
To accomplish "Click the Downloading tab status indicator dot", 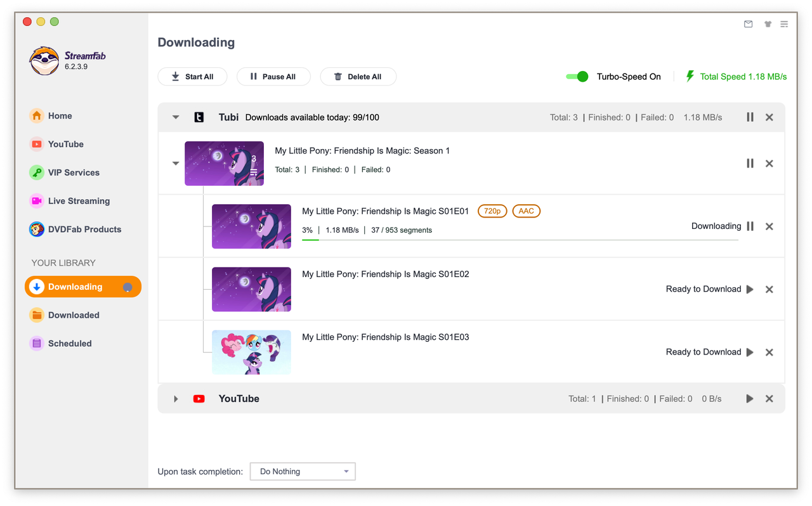I will click(128, 287).
